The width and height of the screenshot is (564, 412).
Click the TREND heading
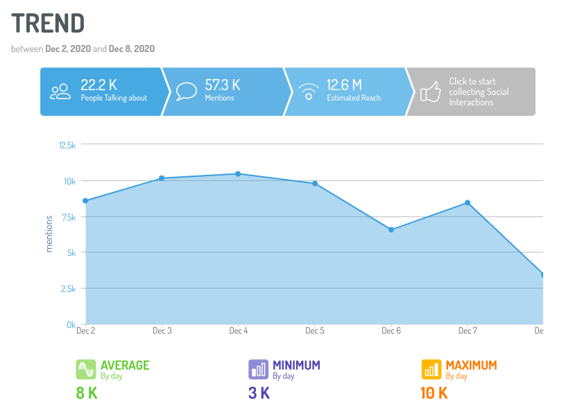click(x=48, y=23)
